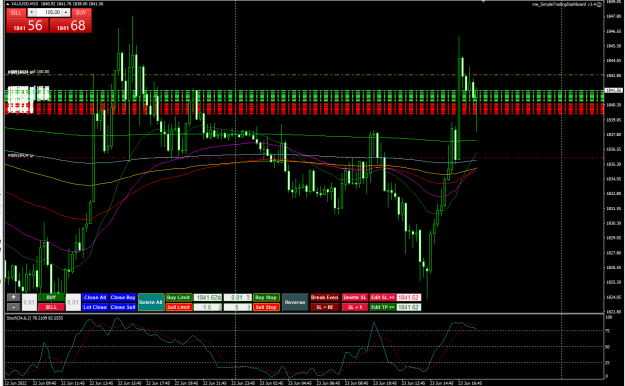Click the Sell Limit button
This screenshot has height=386, width=625.
point(179,307)
